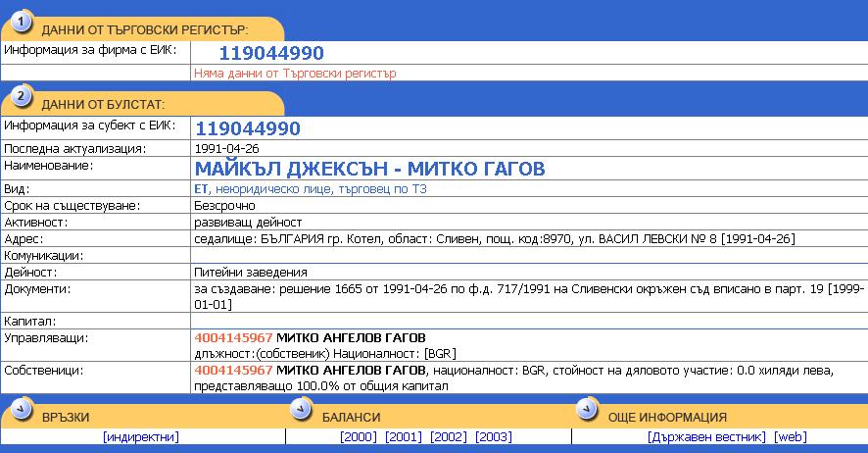Click the 'Документи:' label
The width and height of the screenshot is (868, 453).
[x=37, y=289]
